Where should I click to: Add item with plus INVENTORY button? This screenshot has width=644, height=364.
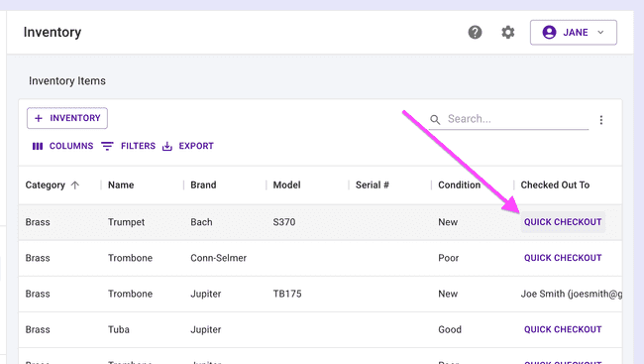coord(67,118)
